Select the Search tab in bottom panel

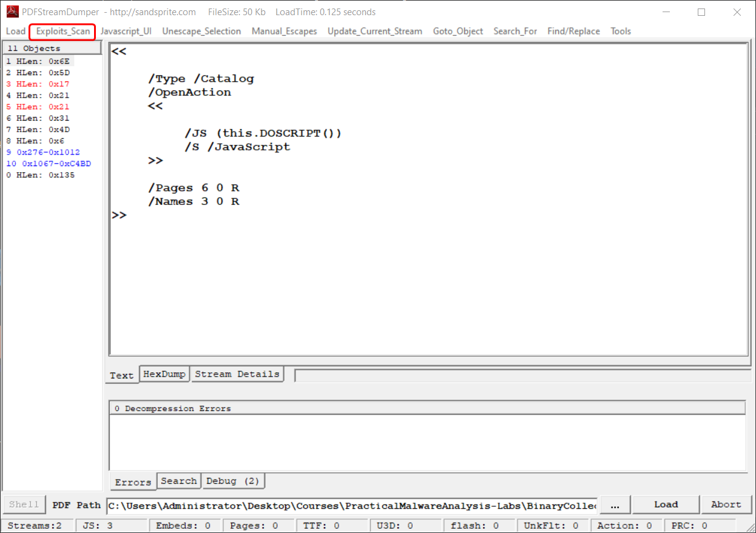click(x=178, y=481)
